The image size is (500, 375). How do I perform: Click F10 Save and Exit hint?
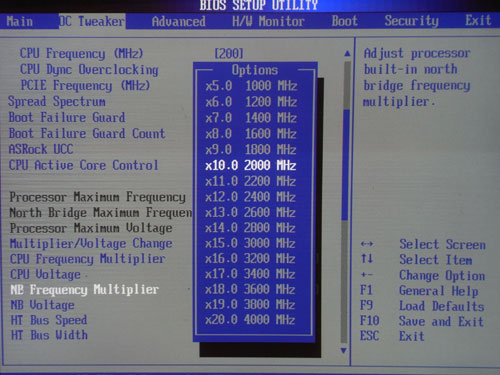click(421, 321)
